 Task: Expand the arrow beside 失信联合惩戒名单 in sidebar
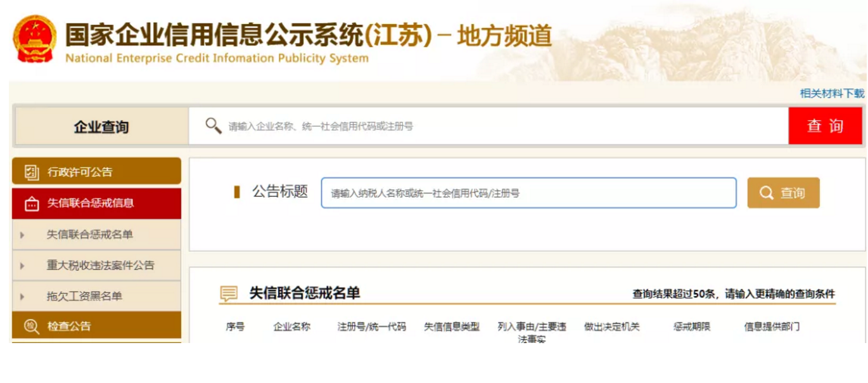22,235
